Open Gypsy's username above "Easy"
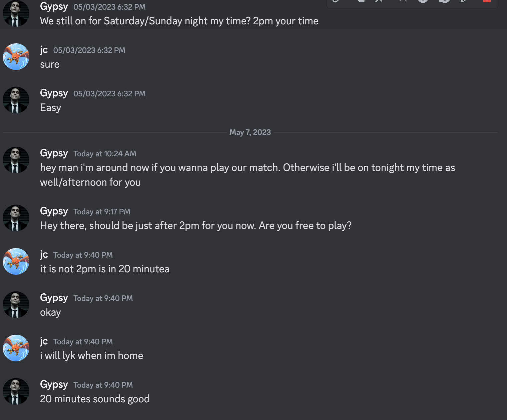The image size is (507, 420). [x=54, y=93]
